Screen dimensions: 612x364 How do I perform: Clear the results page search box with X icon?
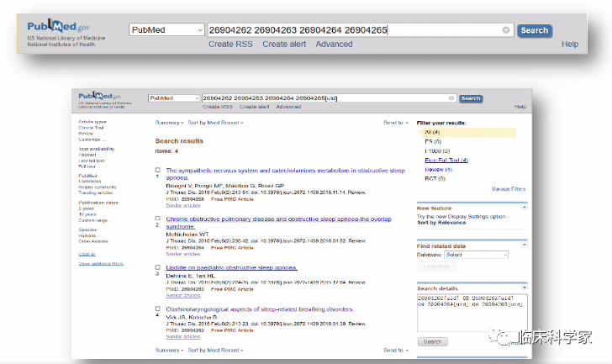pyautogui.click(x=451, y=98)
